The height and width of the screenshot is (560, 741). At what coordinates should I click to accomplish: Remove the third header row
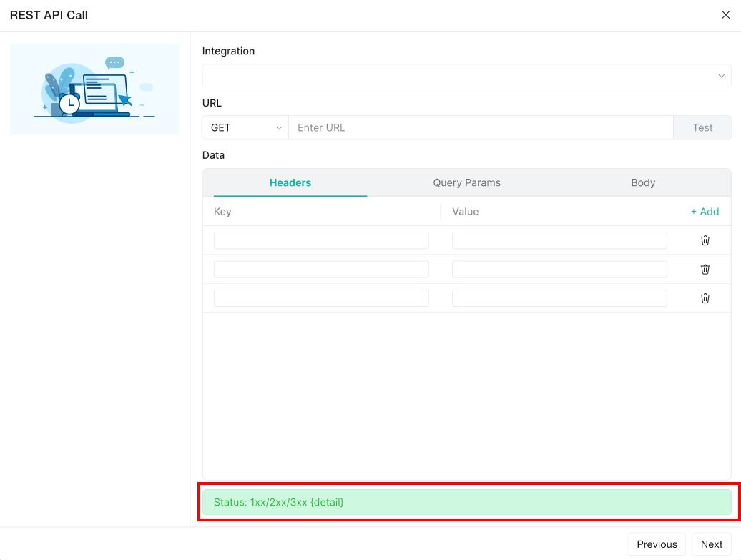point(705,298)
